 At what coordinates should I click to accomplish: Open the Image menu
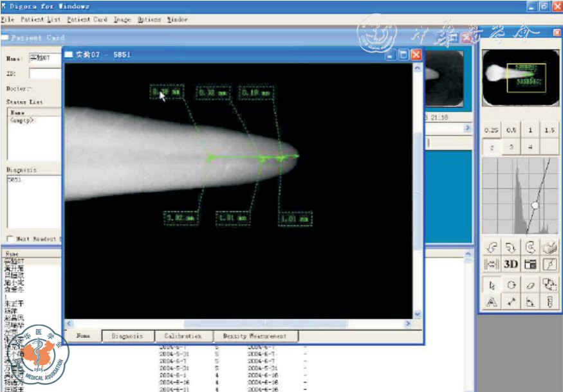click(122, 20)
